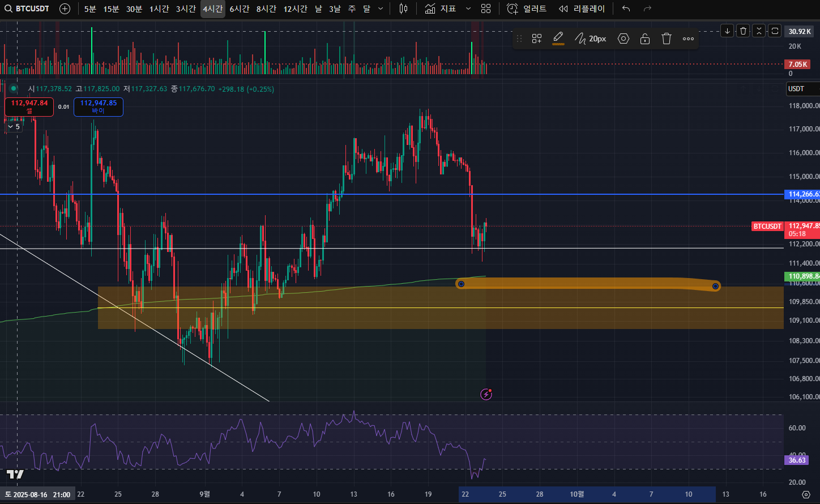820x504 pixels.
Task: Change the pencil line color swatch
Action: [558, 39]
